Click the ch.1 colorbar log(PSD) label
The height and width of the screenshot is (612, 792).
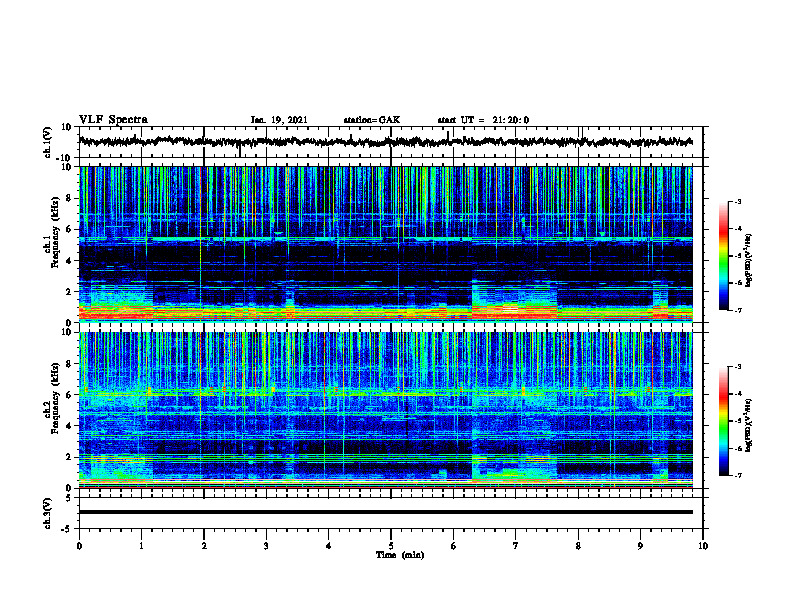pyautogui.click(x=748, y=261)
